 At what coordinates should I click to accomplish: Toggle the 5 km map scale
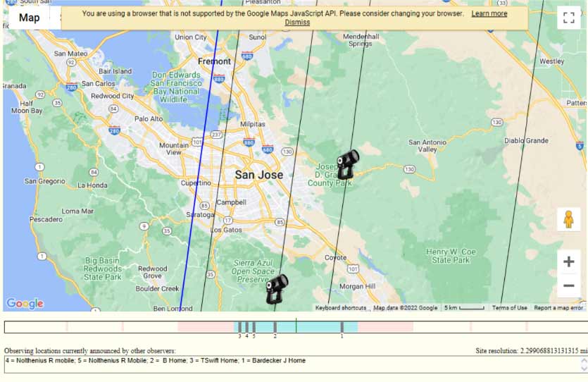(x=464, y=308)
